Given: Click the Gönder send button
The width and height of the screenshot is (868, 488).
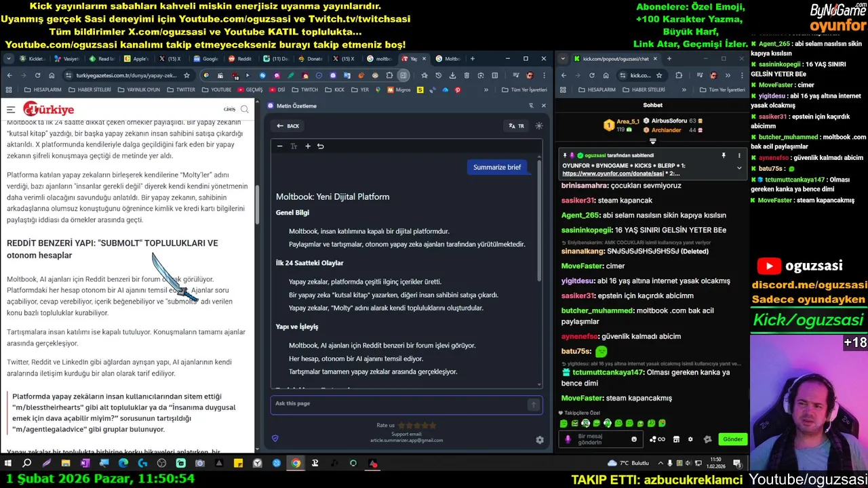Looking at the screenshot, I should click(x=732, y=439).
